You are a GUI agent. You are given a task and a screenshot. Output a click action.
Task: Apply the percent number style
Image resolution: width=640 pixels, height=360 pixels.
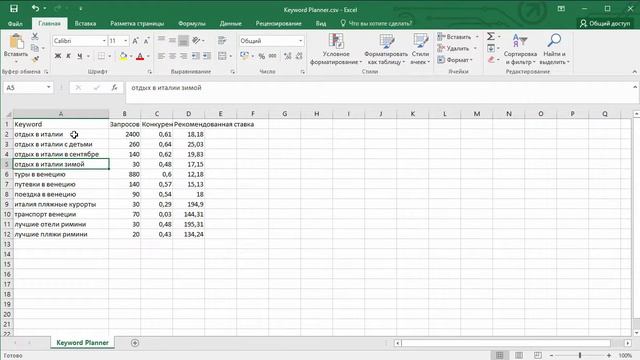pos(262,56)
